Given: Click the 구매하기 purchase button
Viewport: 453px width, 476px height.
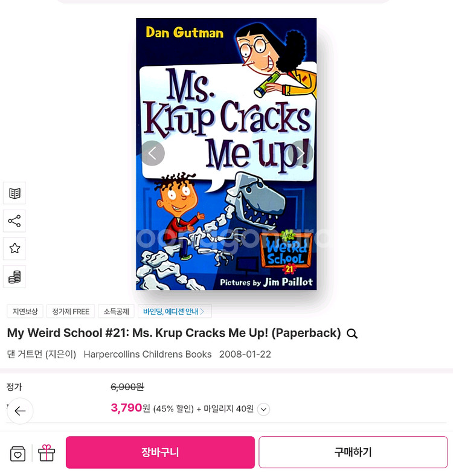Looking at the screenshot, I should click(x=353, y=452).
